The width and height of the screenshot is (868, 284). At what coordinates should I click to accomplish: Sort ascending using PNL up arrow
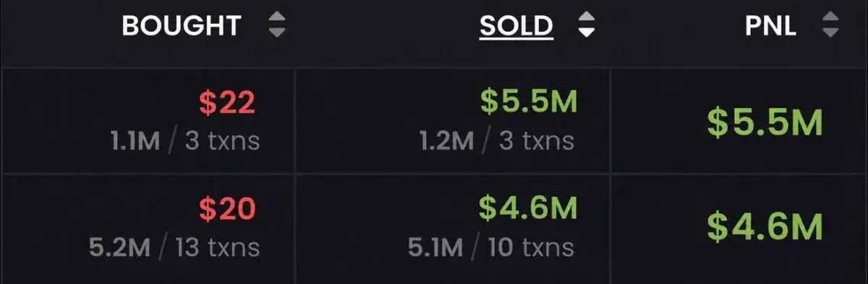pos(830,20)
